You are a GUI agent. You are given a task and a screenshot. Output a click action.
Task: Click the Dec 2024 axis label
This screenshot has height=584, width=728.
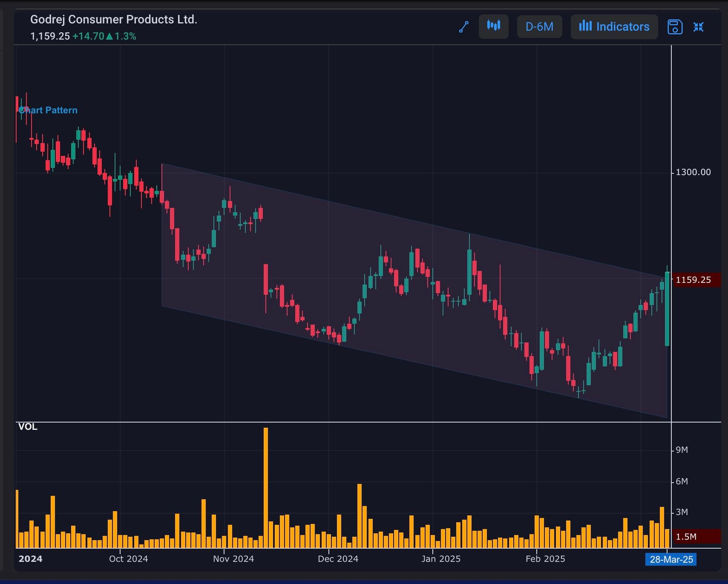point(338,559)
